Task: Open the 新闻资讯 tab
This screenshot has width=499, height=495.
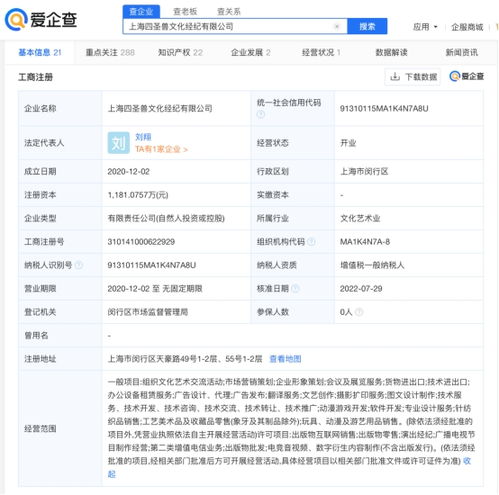Action: [462, 52]
